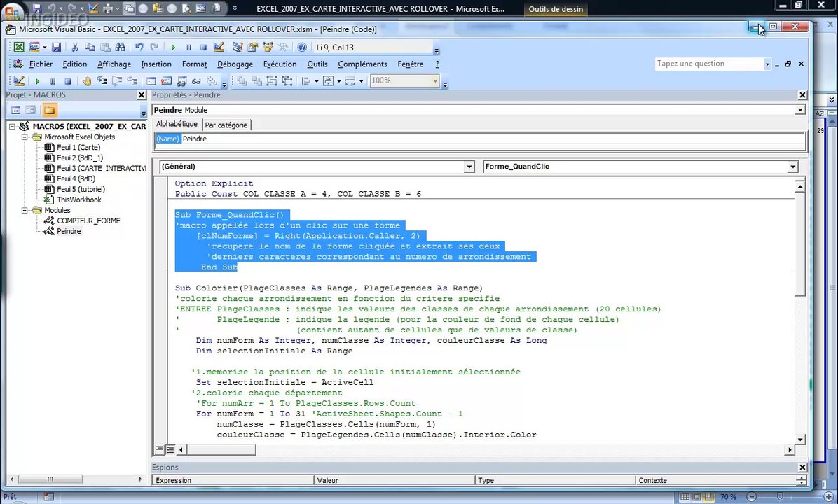Viewport: 838px width, 504px height.
Task: Open the Locals window icon
Action: pyautogui.click(x=151, y=81)
